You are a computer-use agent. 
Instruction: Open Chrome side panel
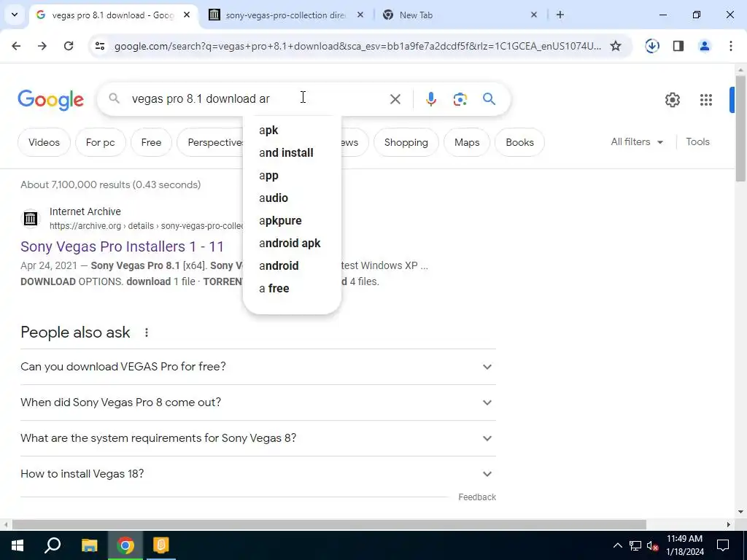click(678, 46)
